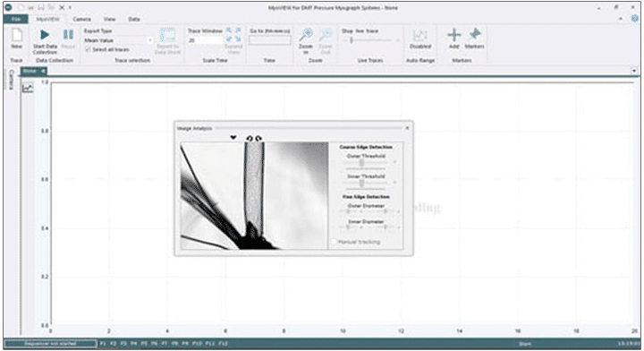
Task: Open the File menu tab
Action: tap(15, 19)
